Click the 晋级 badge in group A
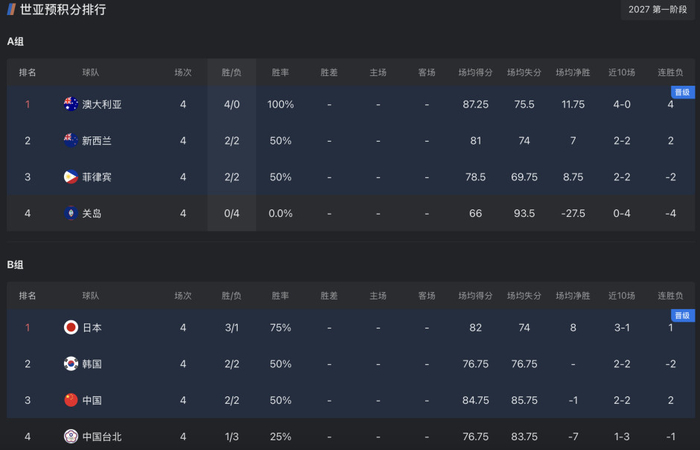 click(683, 92)
